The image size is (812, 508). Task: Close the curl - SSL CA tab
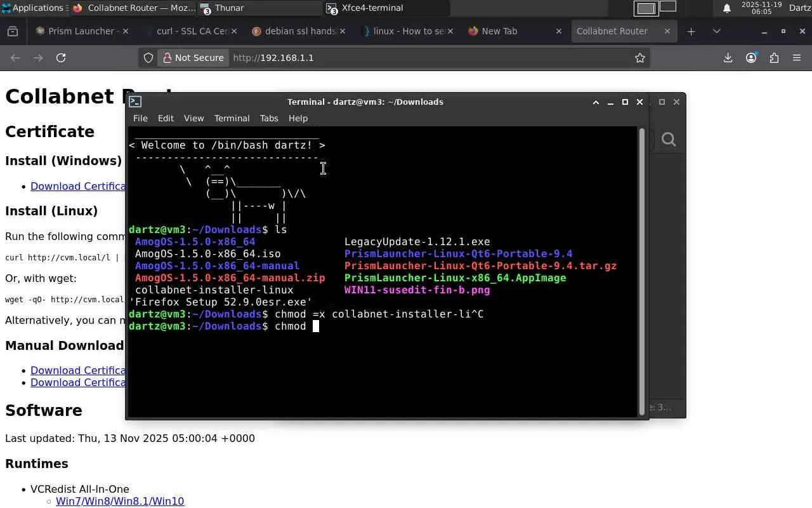tap(234, 31)
